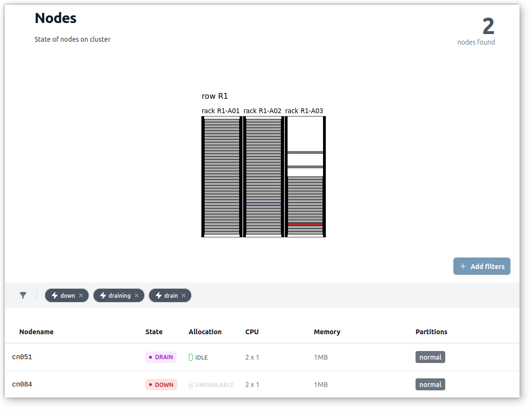Image resolution: width=532 pixels, height=410 pixels.
Task: Click the rack R1-A02 label
Action: [262, 111]
